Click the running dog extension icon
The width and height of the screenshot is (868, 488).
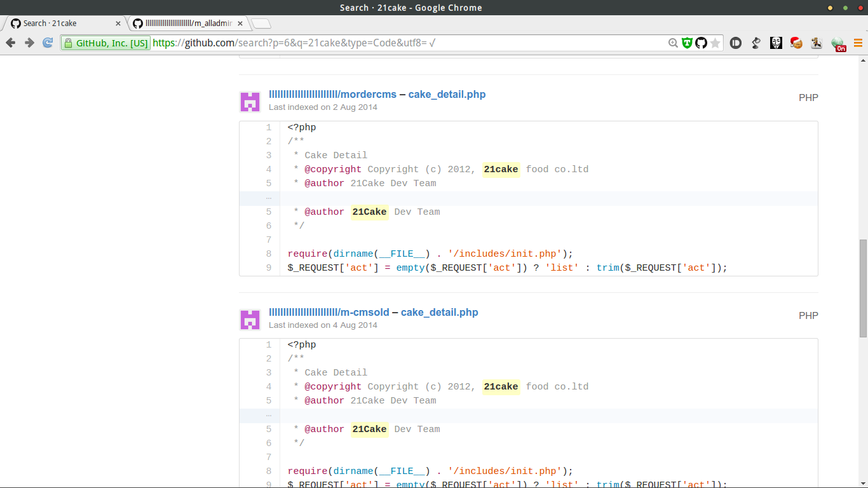tap(817, 43)
